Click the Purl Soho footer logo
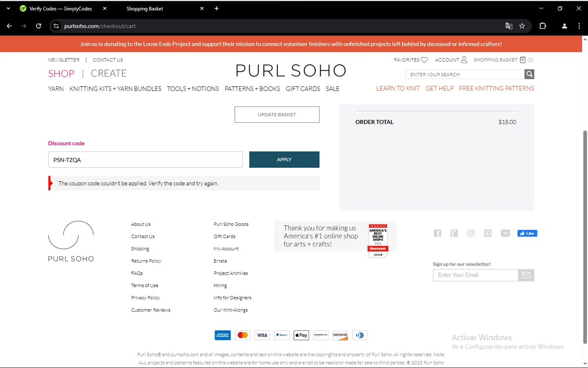 71,241
